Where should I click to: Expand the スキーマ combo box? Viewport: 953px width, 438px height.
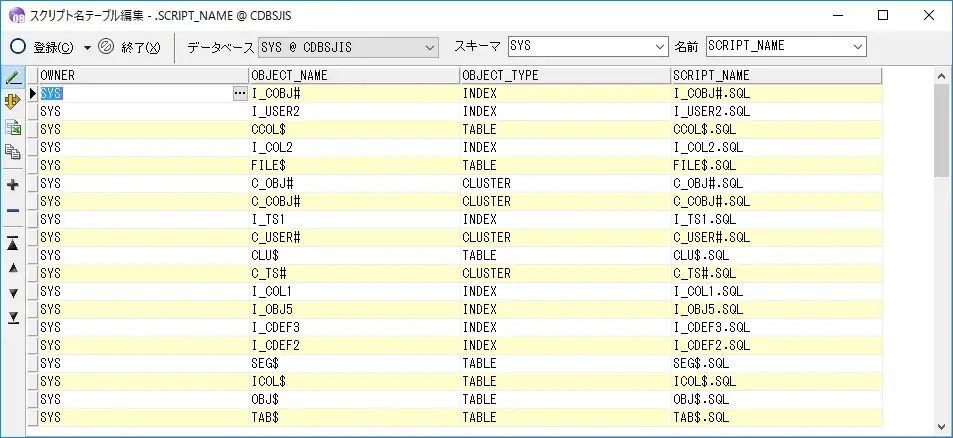(x=658, y=47)
